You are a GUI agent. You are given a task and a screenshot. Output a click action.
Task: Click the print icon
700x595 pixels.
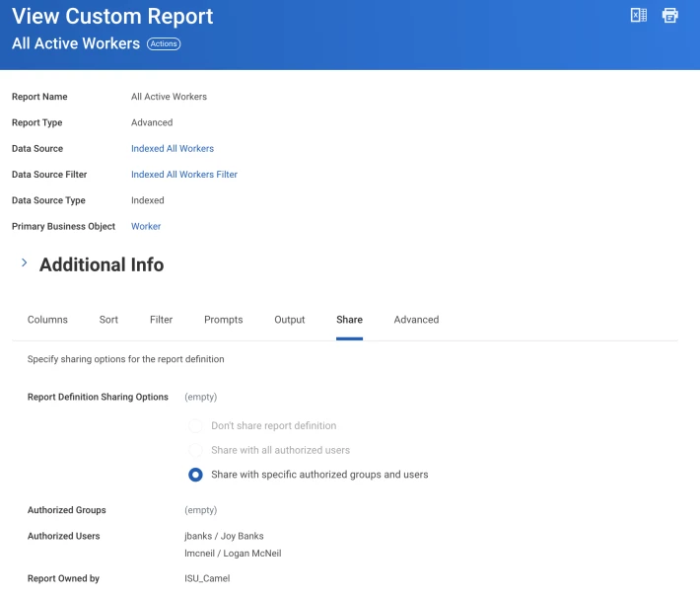point(669,15)
